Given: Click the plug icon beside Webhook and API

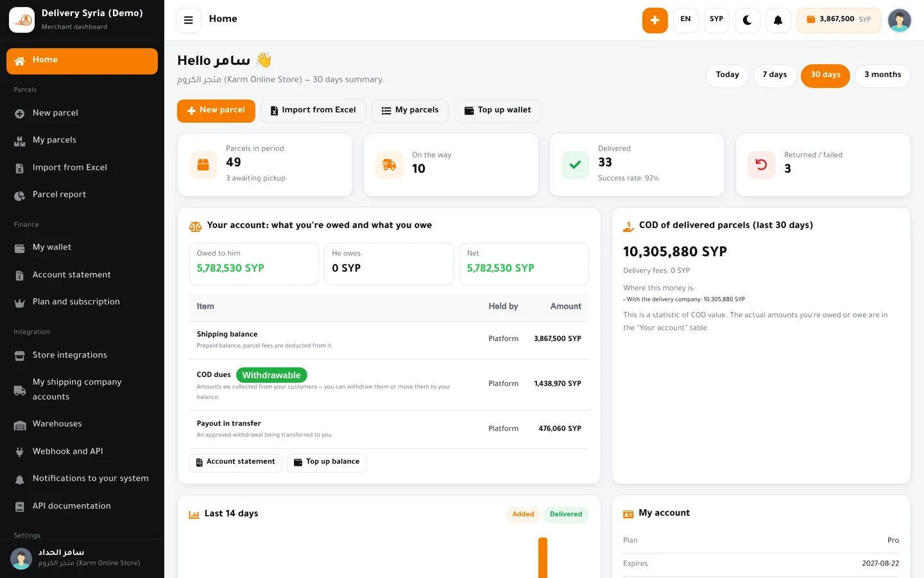Looking at the screenshot, I should pyautogui.click(x=20, y=452).
